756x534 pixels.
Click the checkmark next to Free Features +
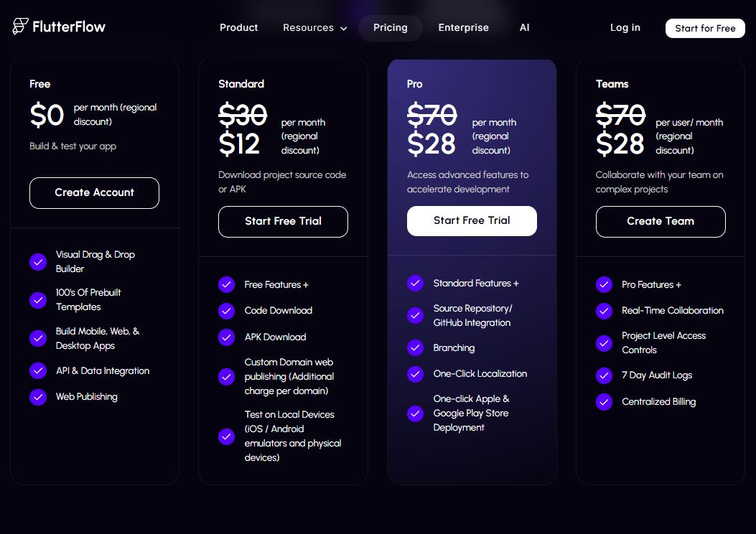pyautogui.click(x=227, y=285)
